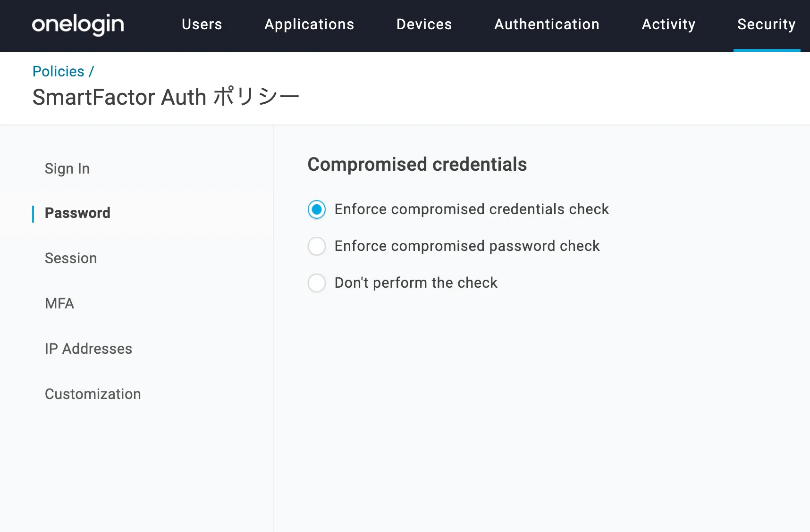Select Enforce compromised password check radio button
The image size is (810, 532).
pos(317,246)
